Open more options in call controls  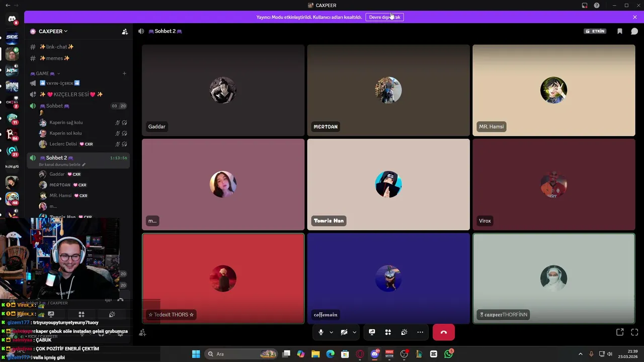(x=420, y=332)
